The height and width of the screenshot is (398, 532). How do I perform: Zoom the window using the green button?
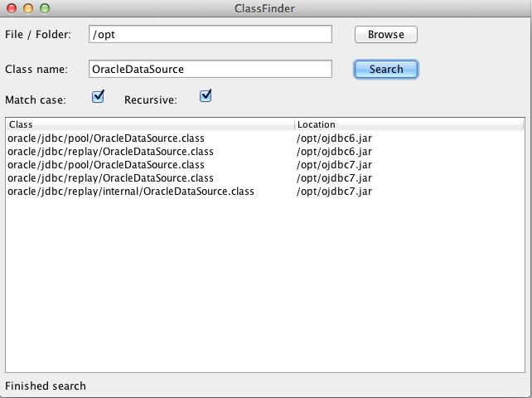(x=45, y=8)
